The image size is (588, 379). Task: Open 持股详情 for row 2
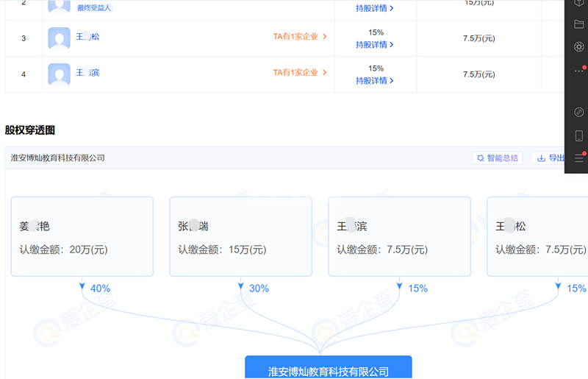click(374, 8)
